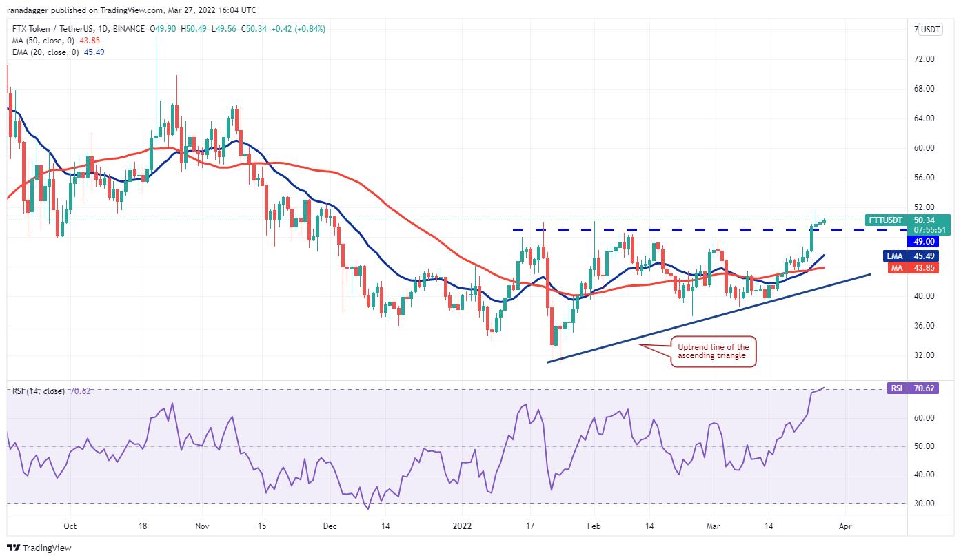Click the dashed blue 49.00 resistance line
Viewport: 961px width, 560px height.
point(689,229)
